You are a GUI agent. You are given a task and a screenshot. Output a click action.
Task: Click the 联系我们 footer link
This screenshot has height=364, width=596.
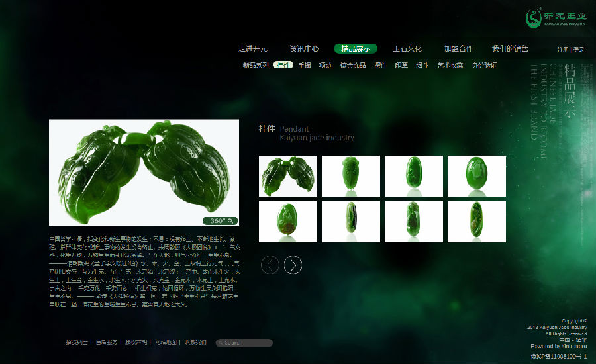click(195, 342)
